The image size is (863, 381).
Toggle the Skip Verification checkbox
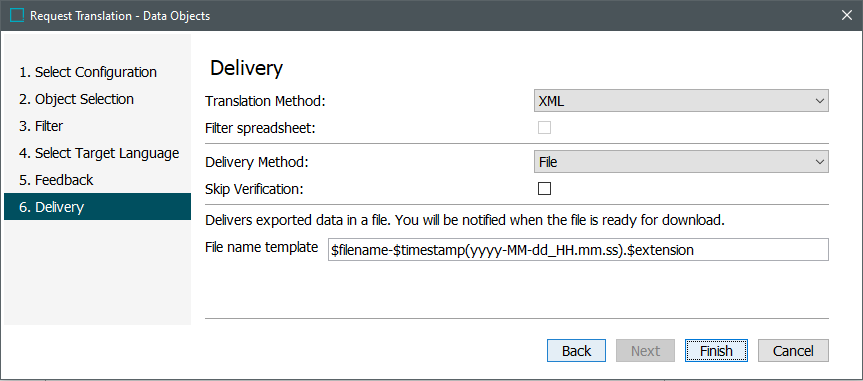tap(544, 189)
